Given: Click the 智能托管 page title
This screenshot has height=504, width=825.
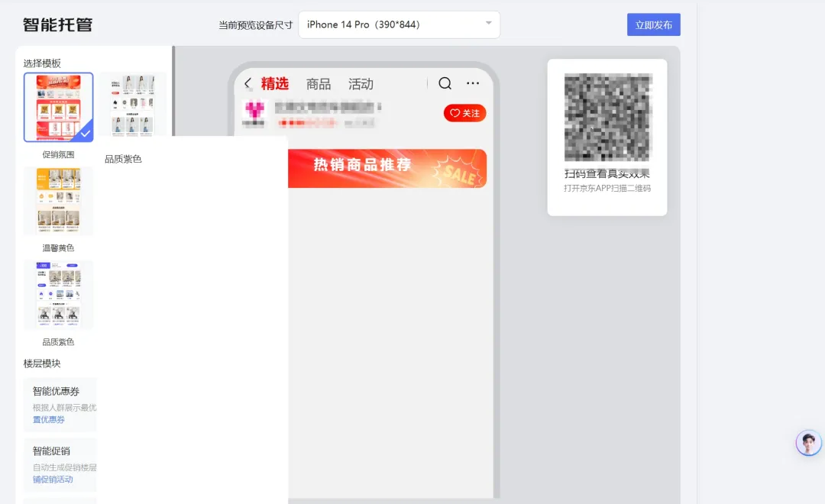Looking at the screenshot, I should coord(58,24).
